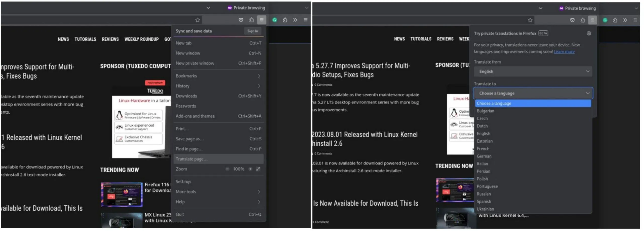Click red HIDE/SHOW sponsor button
Viewport: 644px width, 231px height.
(155, 83)
